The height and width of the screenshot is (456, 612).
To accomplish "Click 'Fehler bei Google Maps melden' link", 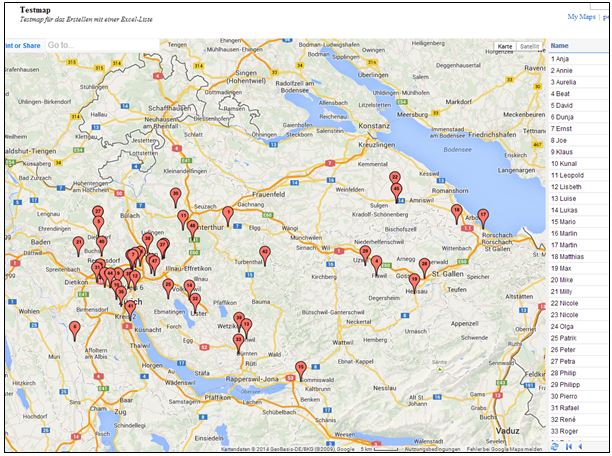I will [x=504, y=449].
